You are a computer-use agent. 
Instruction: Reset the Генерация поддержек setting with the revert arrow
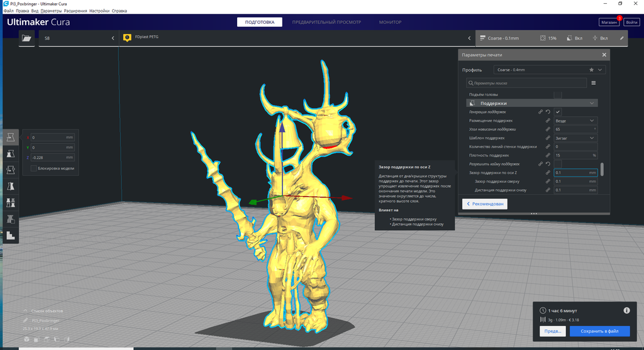click(548, 111)
